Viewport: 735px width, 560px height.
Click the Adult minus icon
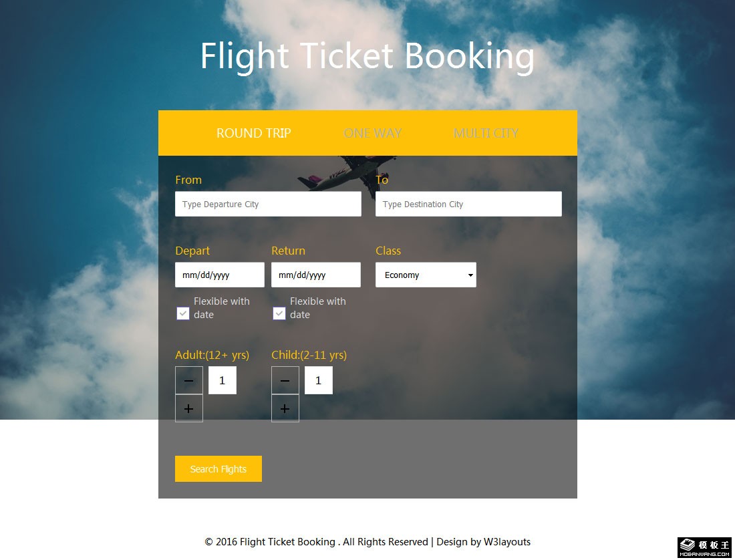(x=189, y=380)
